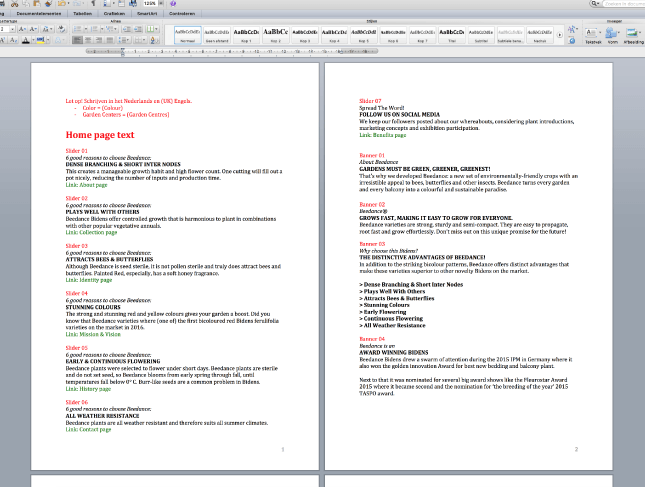Toggle the show paragraph marks icon

pyautogui.click(x=93, y=3)
